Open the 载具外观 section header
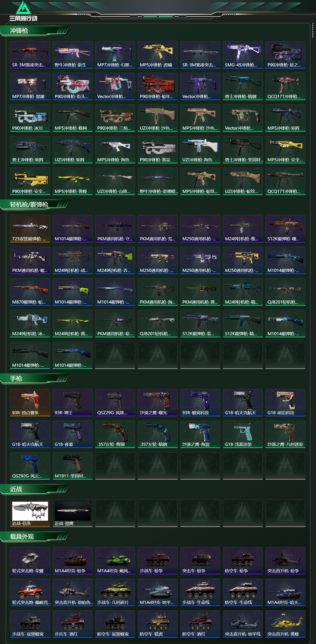The width and height of the screenshot is (316, 644). click(x=22, y=537)
